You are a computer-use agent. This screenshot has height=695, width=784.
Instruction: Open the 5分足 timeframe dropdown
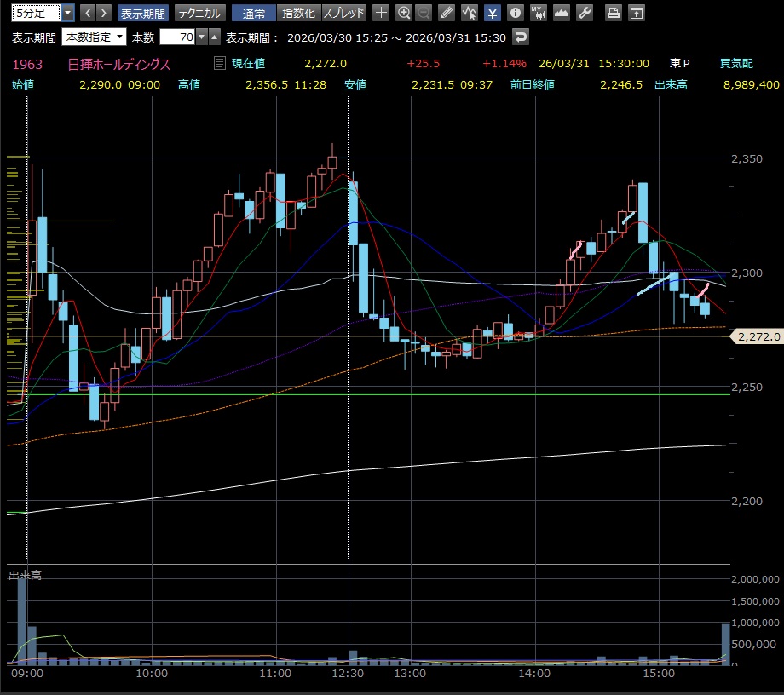(67, 13)
